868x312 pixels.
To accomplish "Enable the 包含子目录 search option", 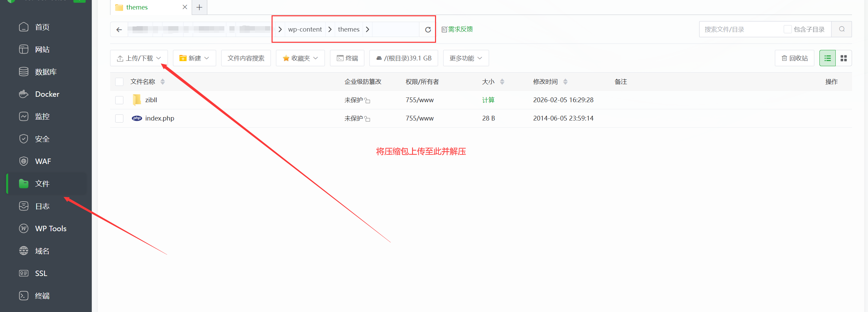I will pos(788,29).
